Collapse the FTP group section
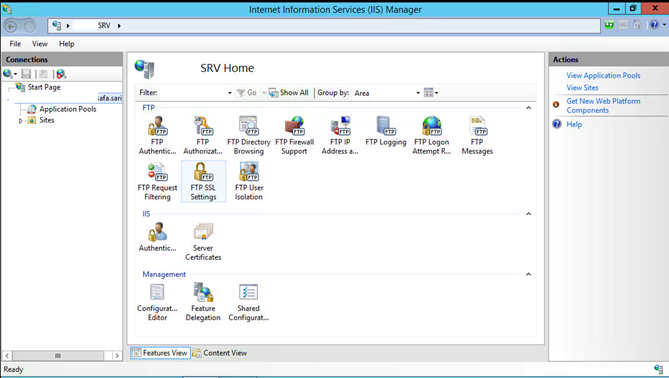The height and width of the screenshot is (378, 669). [x=528, y=108]
